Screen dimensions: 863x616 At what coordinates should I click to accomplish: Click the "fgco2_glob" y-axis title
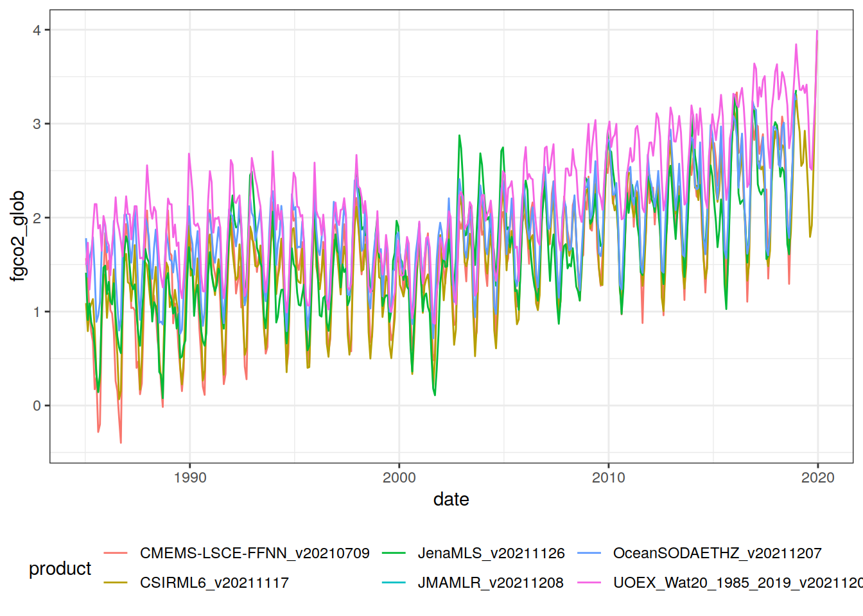(18, 236)
